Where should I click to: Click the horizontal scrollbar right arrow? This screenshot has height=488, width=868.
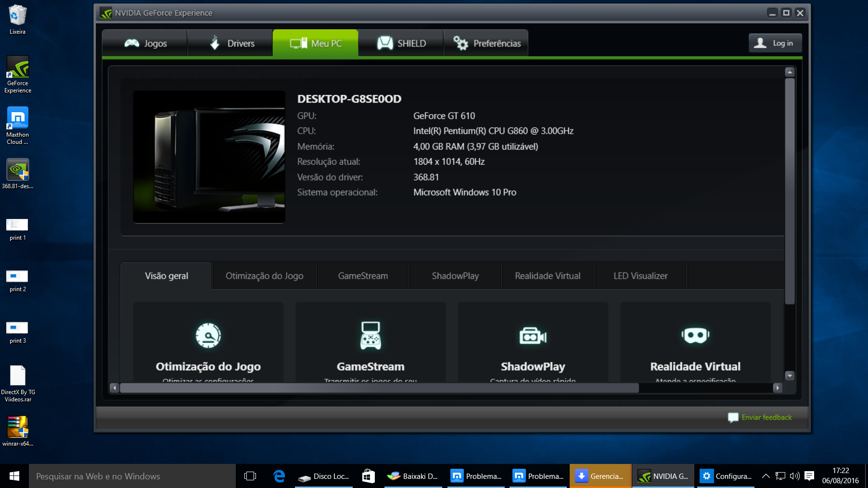[x=778, y=388]
